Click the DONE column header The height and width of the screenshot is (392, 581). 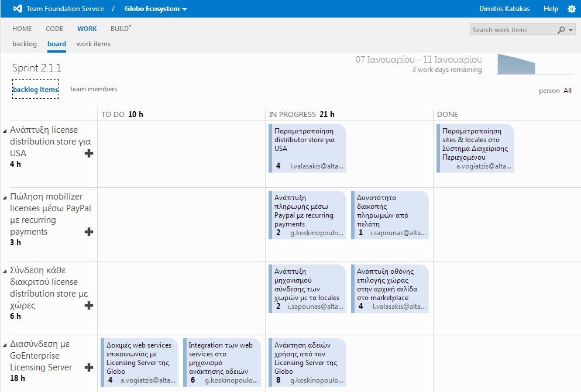(x=448, y=115)
